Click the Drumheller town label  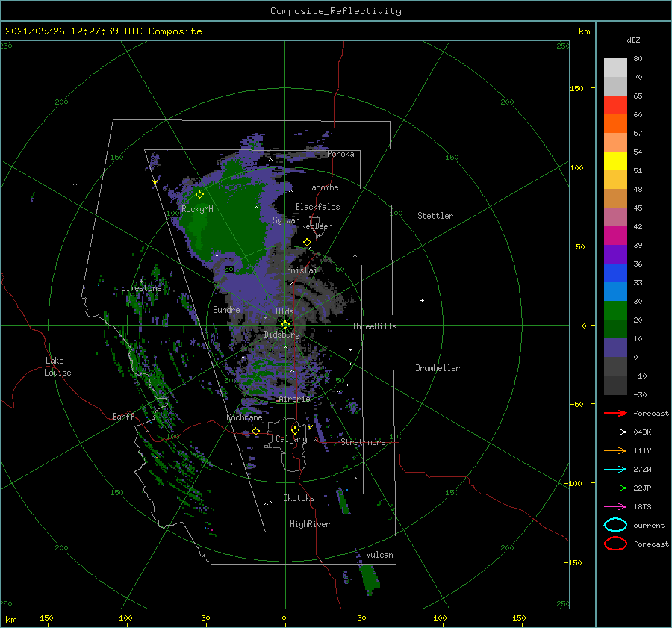[x=438, y=368]
